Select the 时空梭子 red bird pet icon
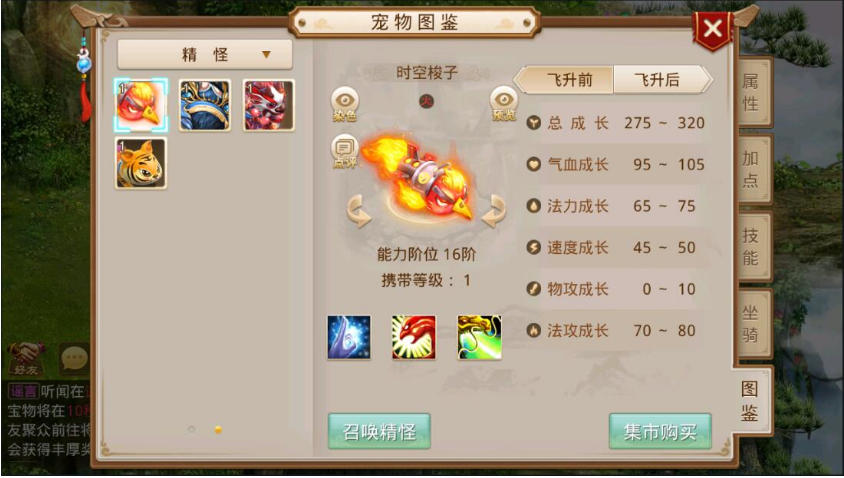This screenshot has height=478, width=844. point(141,106)
